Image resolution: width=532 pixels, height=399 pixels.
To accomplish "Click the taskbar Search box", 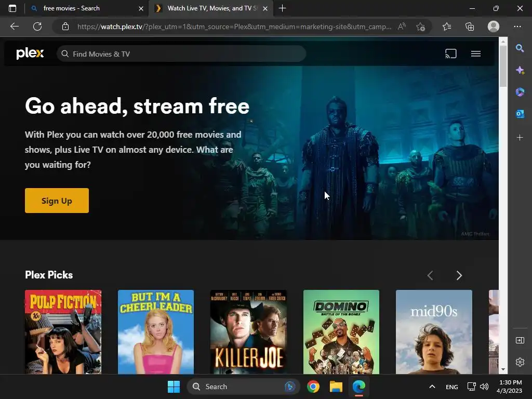I will point(243,387).
